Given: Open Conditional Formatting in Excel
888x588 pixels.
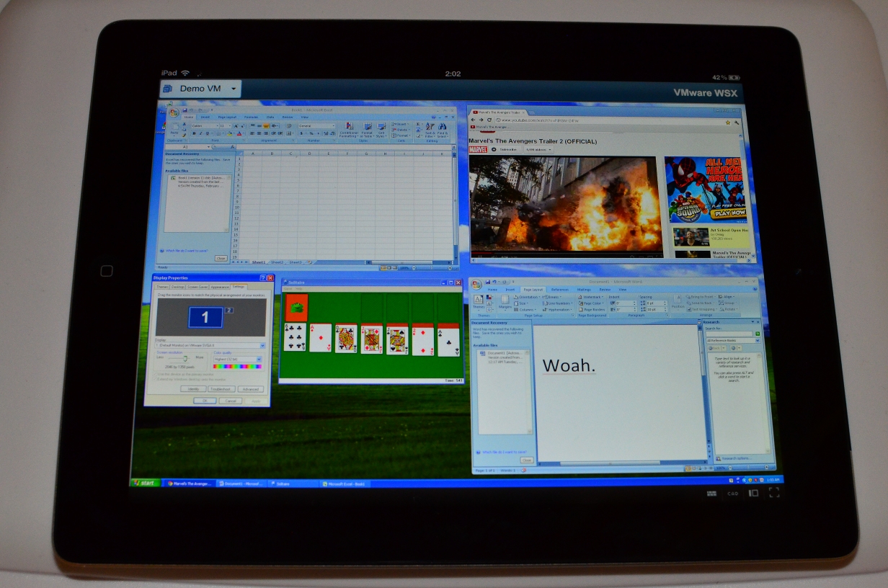Looking at the screenshot, I should click(349, 129).
